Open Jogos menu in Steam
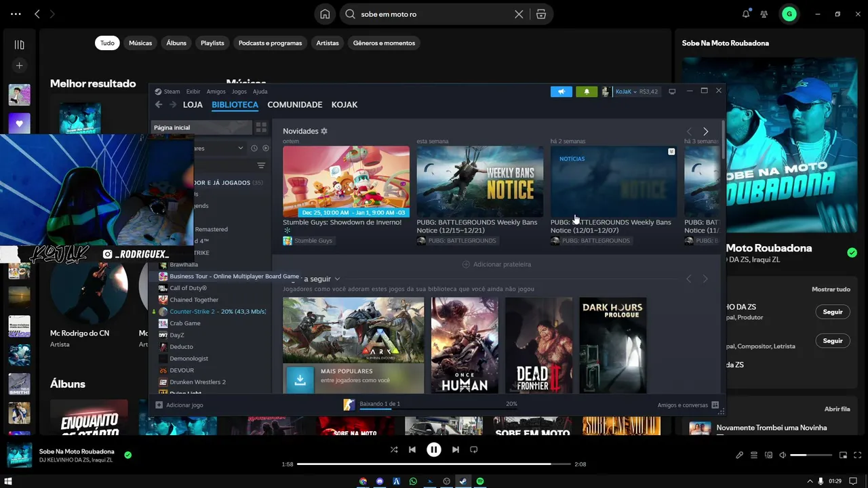This screenshot has height=488, width=868. click(239, 91)
